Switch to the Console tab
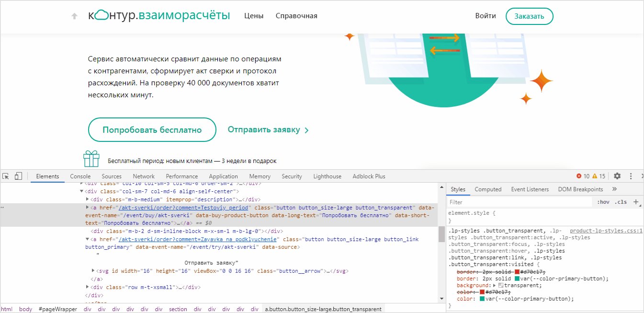 click(80, 176)
